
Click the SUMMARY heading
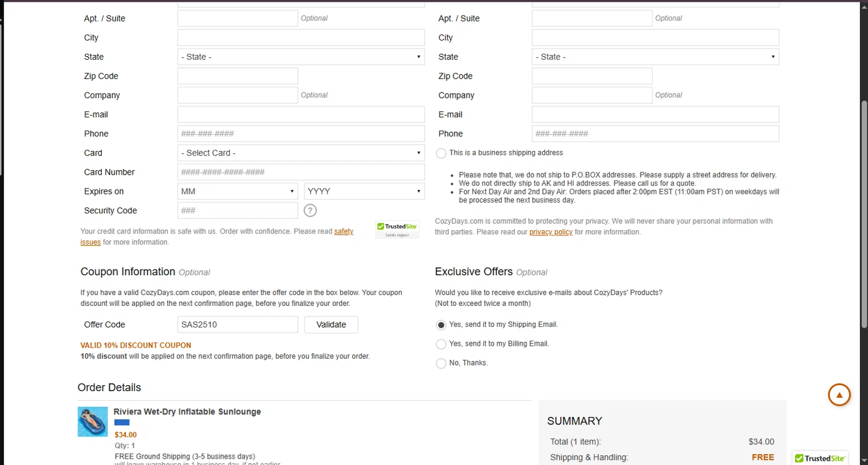coord(575,421)
